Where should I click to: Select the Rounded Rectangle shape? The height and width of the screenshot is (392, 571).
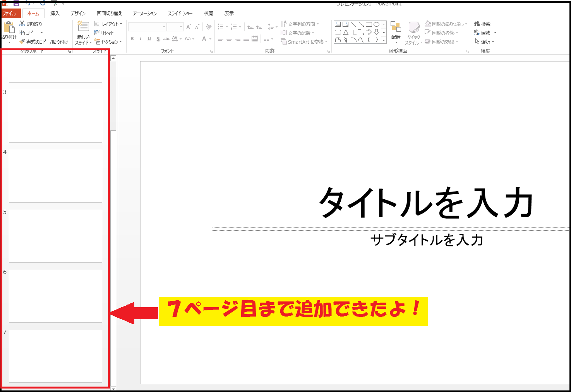click(338, 32)
